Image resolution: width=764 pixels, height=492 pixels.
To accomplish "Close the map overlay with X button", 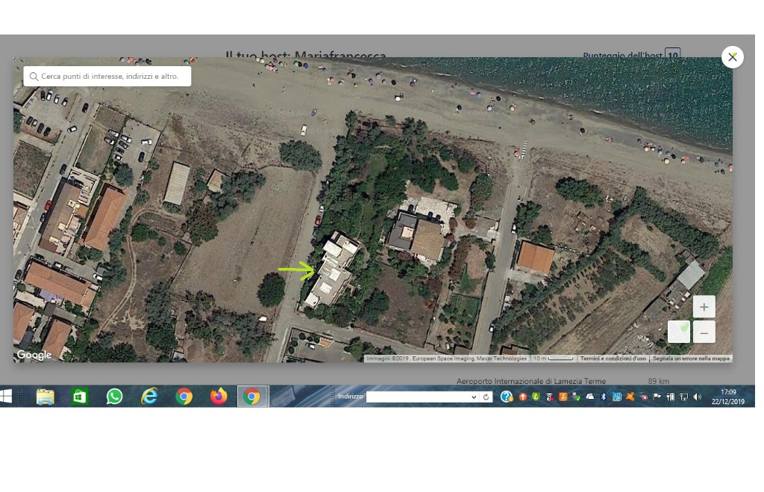I will pyautogui.click(x=732, y=57).
